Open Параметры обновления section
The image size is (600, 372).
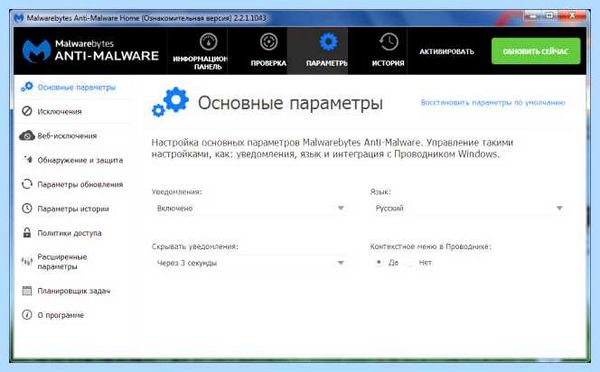coord(73,184)
